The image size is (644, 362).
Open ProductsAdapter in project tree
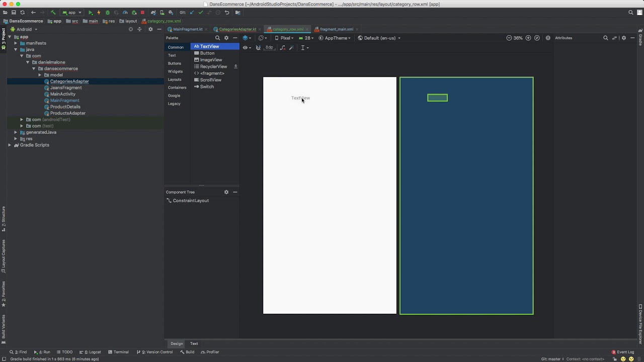tap(67, 113)
